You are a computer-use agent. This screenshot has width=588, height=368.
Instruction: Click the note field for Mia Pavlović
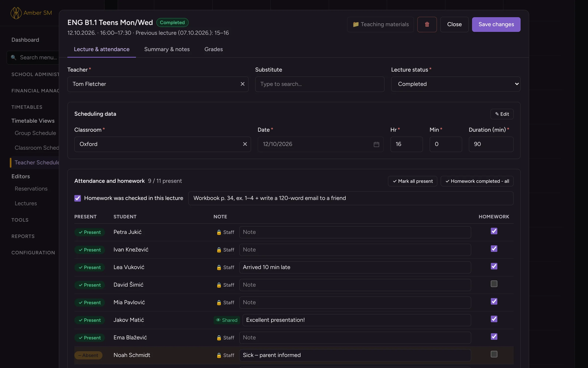tap(355, 302)
